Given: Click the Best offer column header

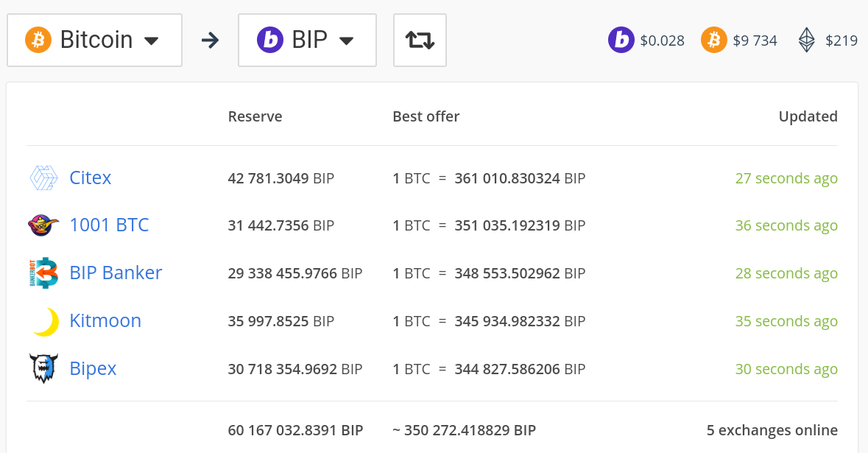Looking at the screenshot, I should click(426, 116).
